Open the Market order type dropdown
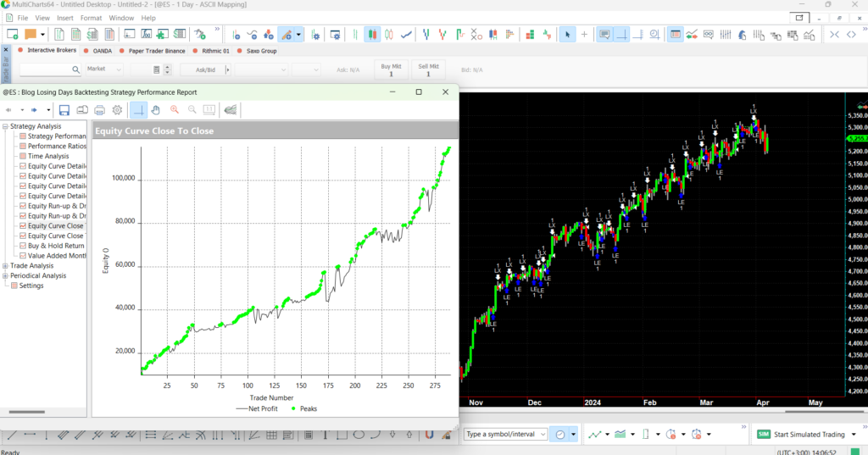Screen dimensions: 868x455 [104, 69]
